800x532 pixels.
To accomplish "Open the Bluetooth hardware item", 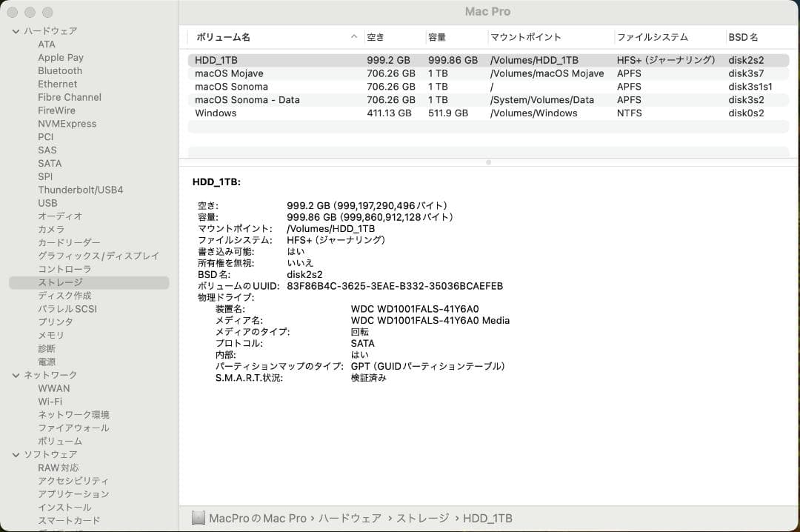I will click(60, 71).
